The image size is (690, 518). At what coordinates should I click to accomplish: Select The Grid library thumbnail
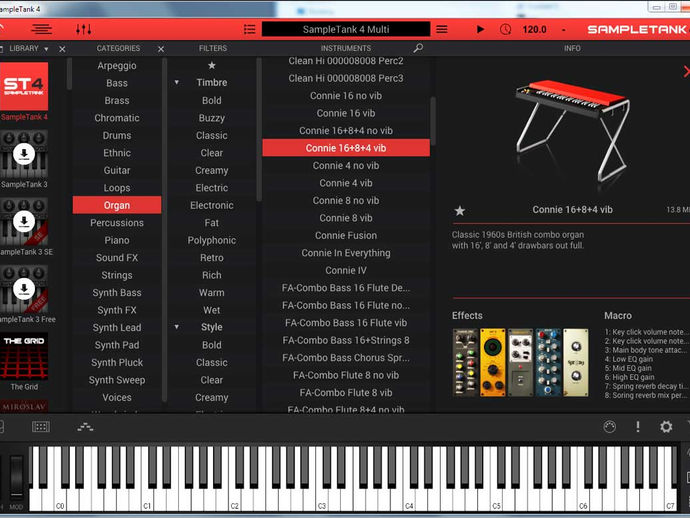[24, 356]
